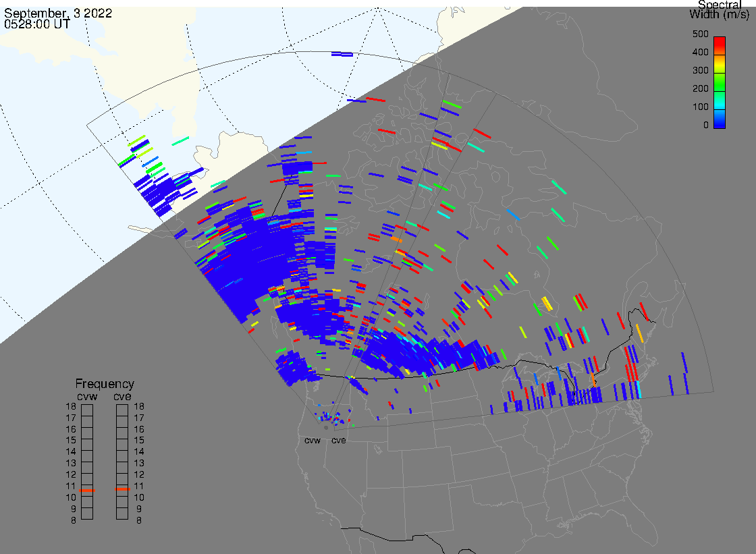Click the date text 'September, 3 2022'
The width and height of the screenshot is (756, 554).
(x=58, y=13)
